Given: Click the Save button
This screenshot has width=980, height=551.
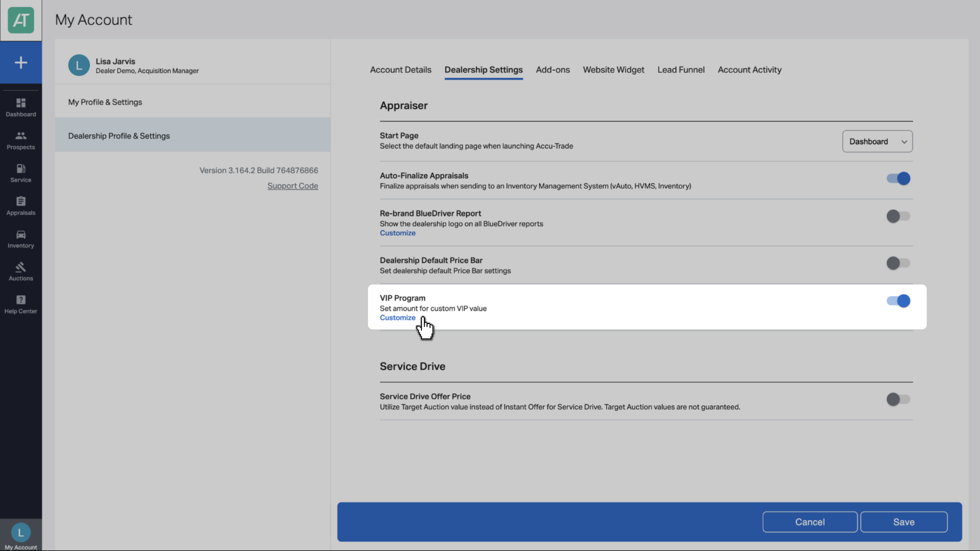Looking at the screenshot, I should tap(904, 522).
